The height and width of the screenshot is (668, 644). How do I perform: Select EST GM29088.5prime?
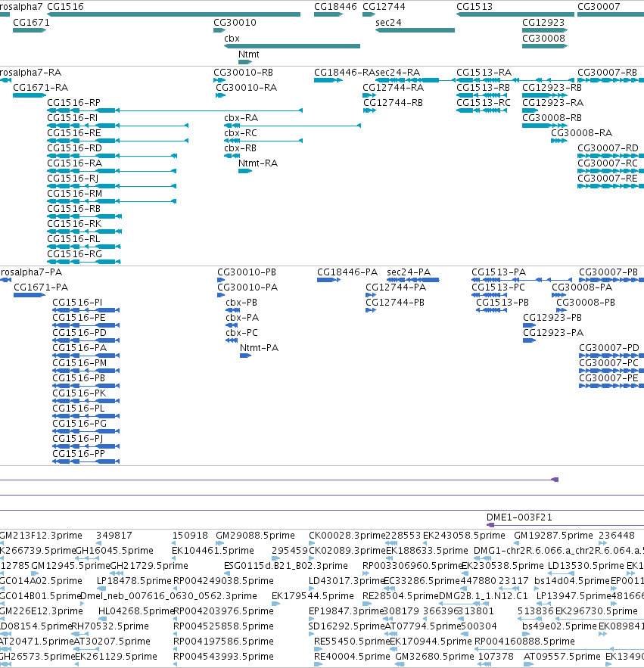255,536
